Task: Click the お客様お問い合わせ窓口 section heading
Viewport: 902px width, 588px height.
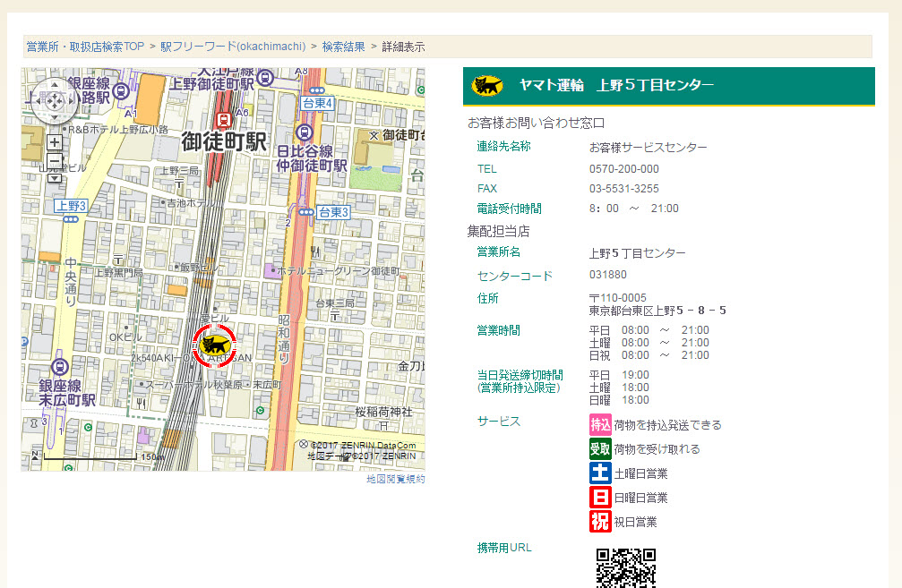Action: [537, 123]
